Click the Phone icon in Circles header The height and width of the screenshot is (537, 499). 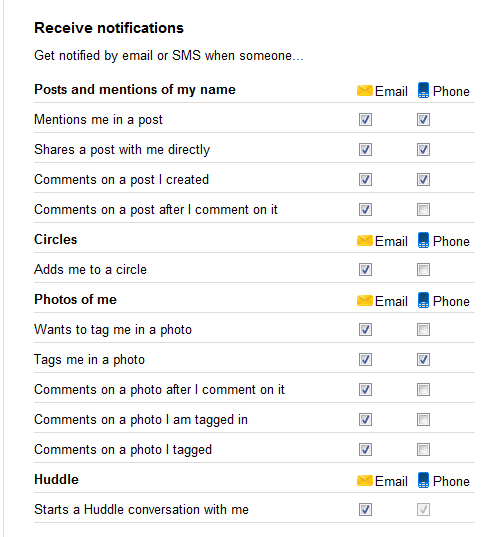423,240
